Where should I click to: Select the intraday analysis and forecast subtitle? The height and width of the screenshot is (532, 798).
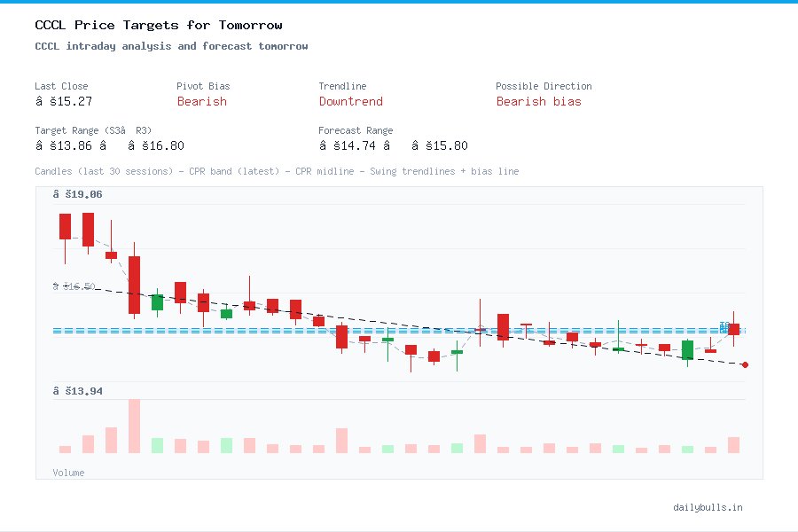tap(171, 46)
